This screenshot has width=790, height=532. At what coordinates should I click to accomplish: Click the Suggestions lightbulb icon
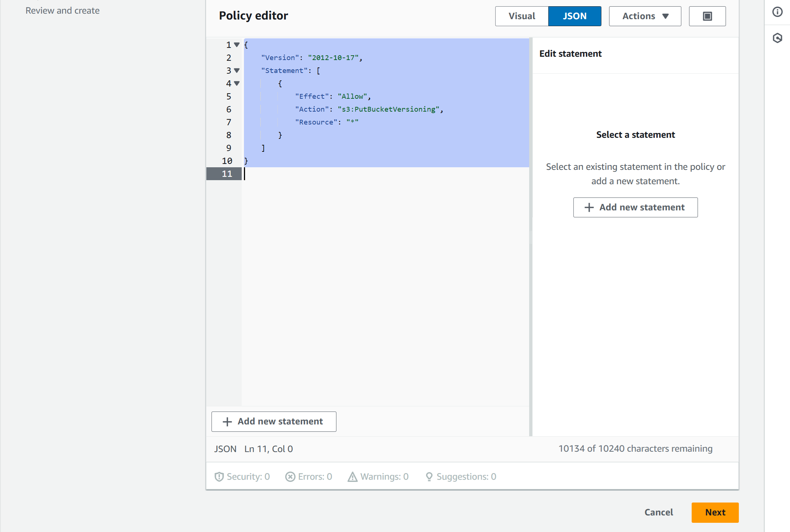click(429, 476)
